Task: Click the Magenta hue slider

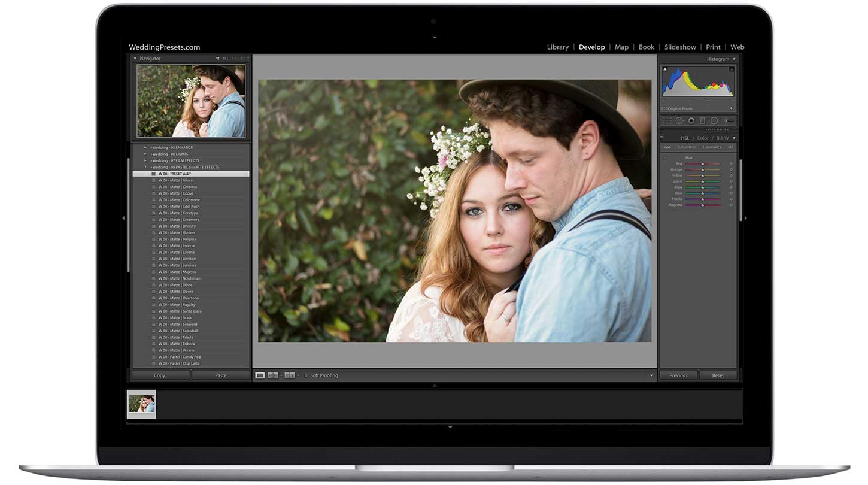Action: tap(702, 205)
